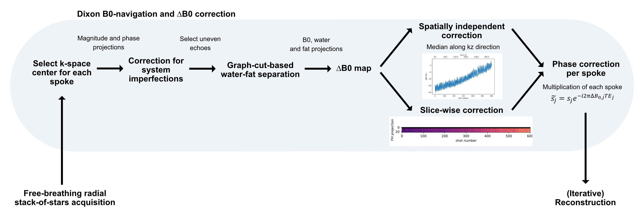Click the upward arrow from Free-breathing acquisition
The image size is (644, 218).
point(62,140)
